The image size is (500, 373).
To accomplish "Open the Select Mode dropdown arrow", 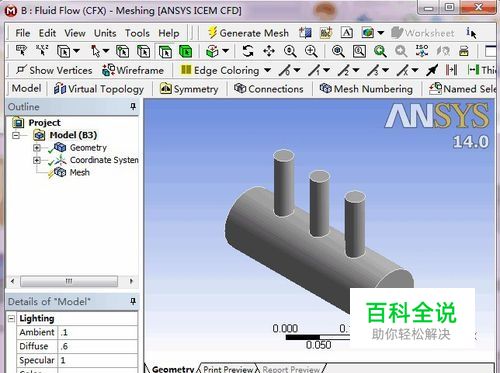I will [x=106, y=51].
